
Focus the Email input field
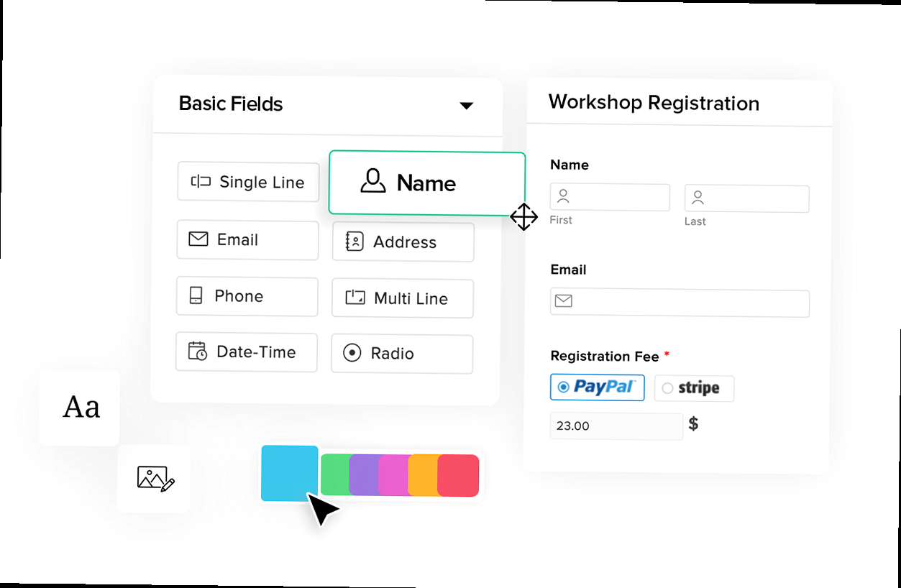pos(680,303)
